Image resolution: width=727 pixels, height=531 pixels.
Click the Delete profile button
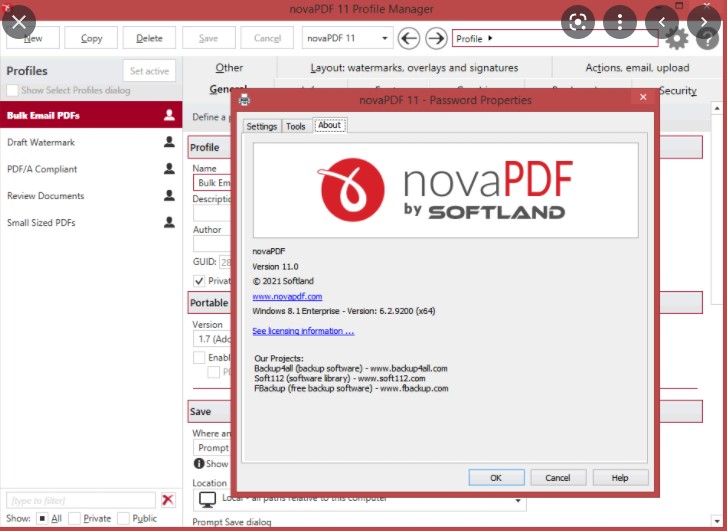(149, 38)
